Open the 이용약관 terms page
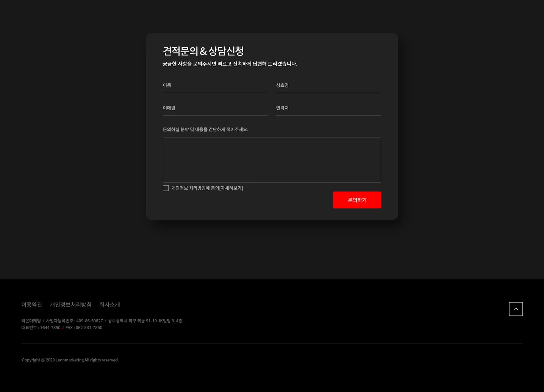The width and height of the screenshot is (544, 392). point(31,304)
